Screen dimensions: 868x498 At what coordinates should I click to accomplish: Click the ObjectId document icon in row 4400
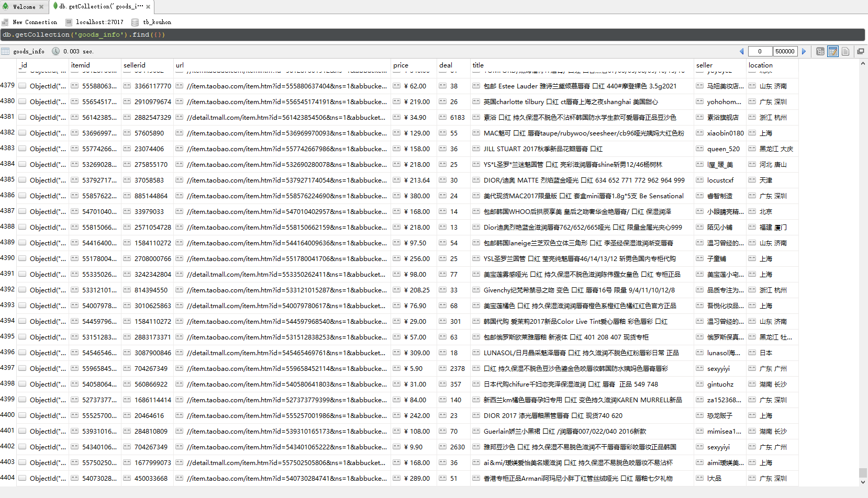[23, 415]
